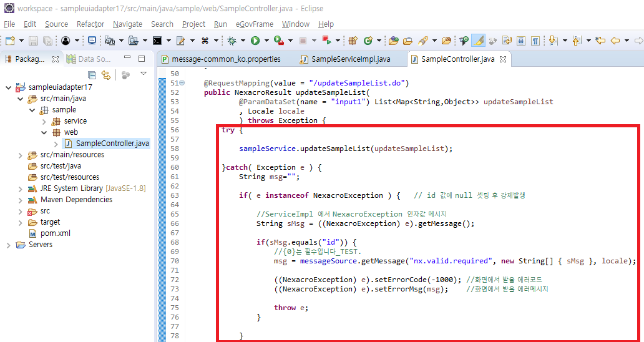Open the terminal console toolbar icon
Screen dimensions: 644x342
pos(157,41)
